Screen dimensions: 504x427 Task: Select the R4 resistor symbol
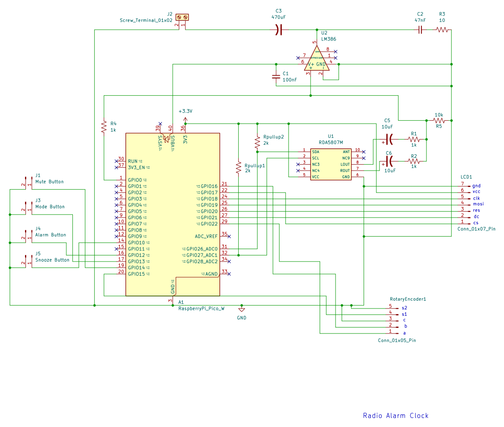104,127
